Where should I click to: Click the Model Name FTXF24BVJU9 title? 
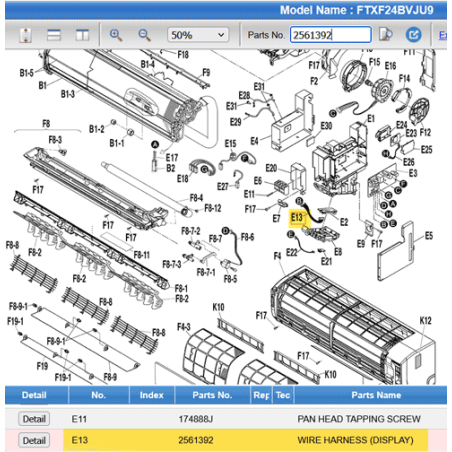click(x=357, y=10)
